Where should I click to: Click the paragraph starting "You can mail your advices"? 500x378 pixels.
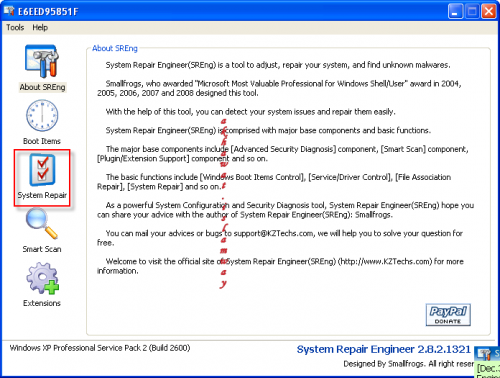280,238
